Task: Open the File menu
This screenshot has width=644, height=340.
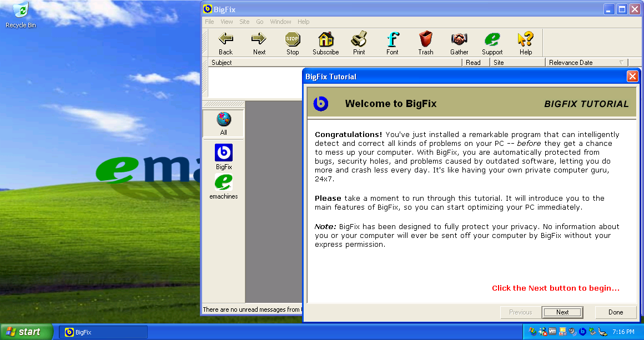Action: [x=209, y=22]
